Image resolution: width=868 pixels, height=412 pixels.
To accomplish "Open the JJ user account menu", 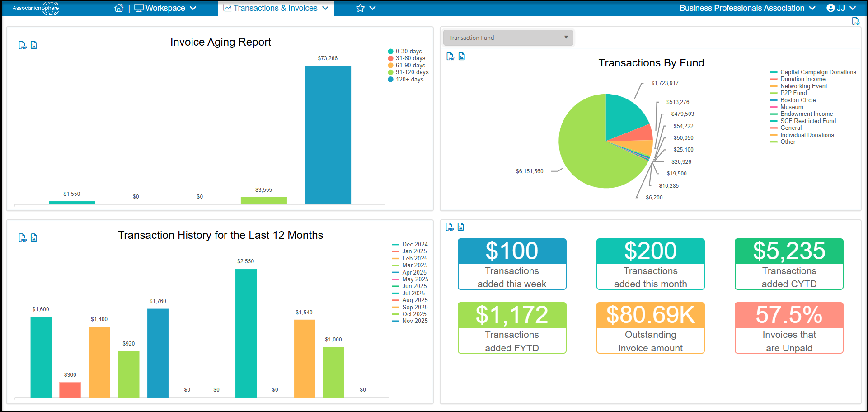I will pyautogui.click(x=841, y=8).
